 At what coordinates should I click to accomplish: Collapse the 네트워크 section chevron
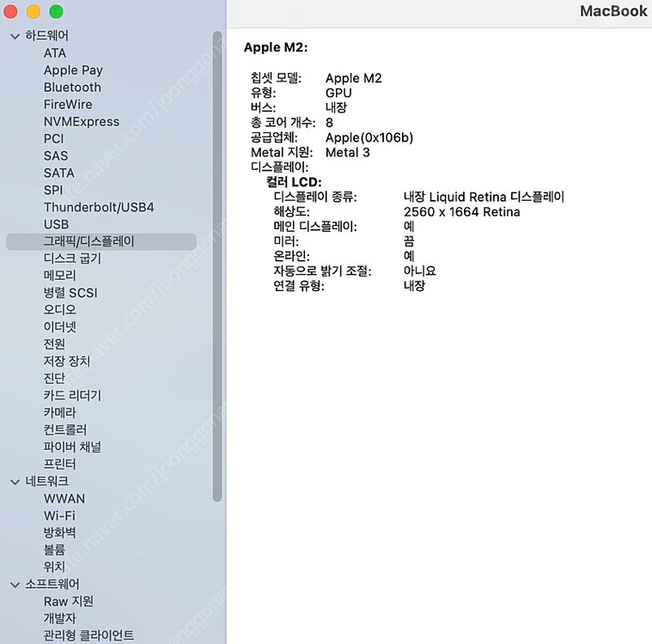pyautogui.click(x=15, y=482)
